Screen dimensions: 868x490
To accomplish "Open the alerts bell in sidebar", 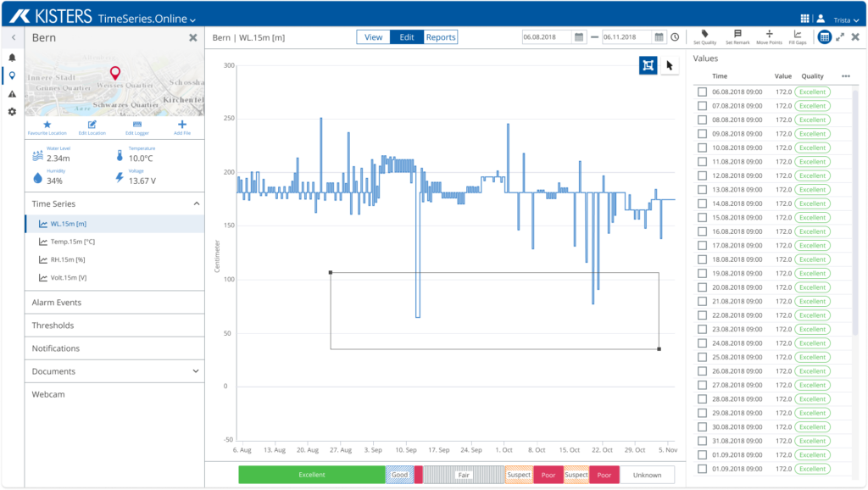I will point(12,58).
